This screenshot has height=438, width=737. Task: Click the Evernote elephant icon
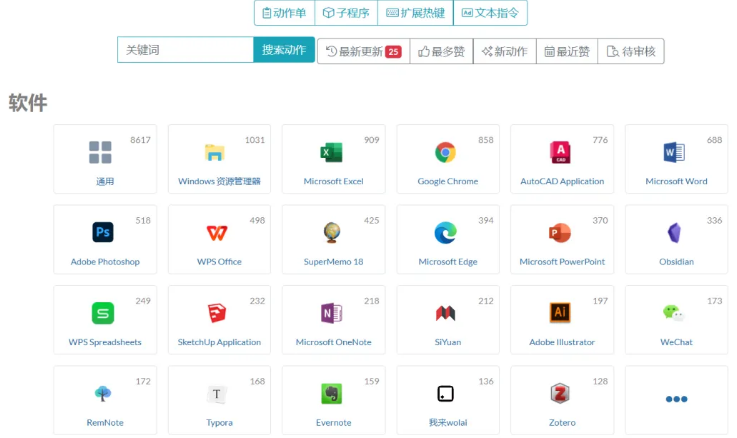[x=331, y=393]
